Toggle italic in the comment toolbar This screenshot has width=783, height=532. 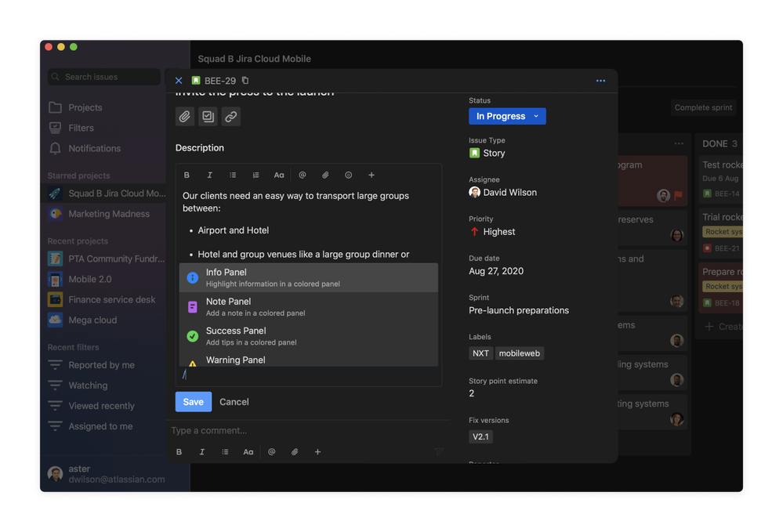click(202, 452)
